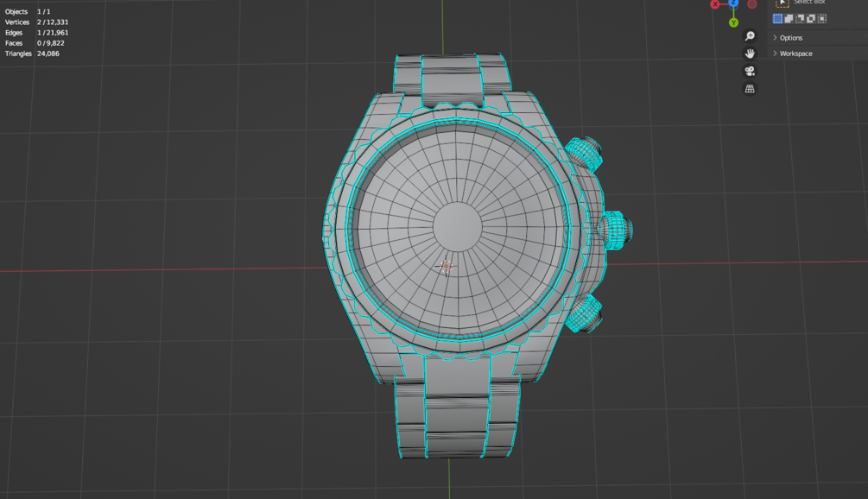Click the upper bracelet links
Screen dimensions: 868x499
pyautogui.click(x=451, y=79)
